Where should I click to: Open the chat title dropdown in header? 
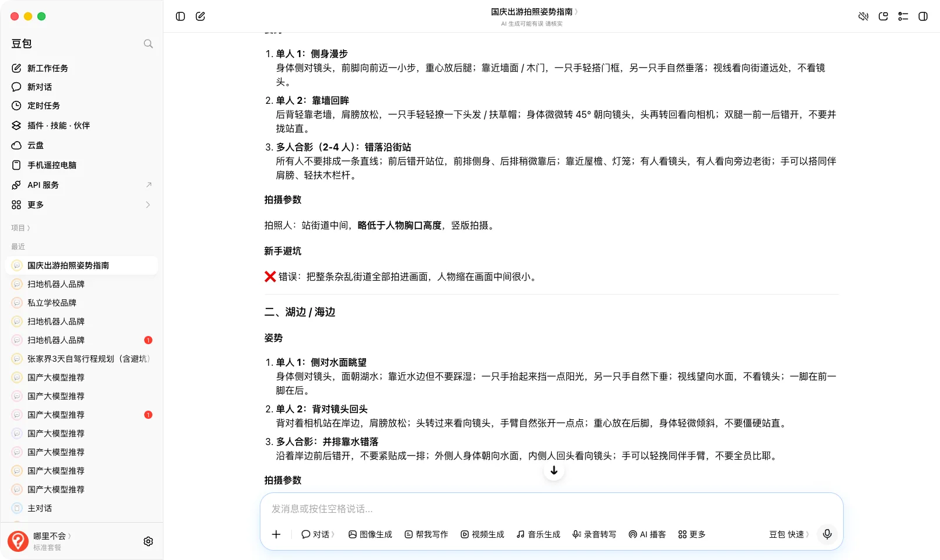(535, 12)
